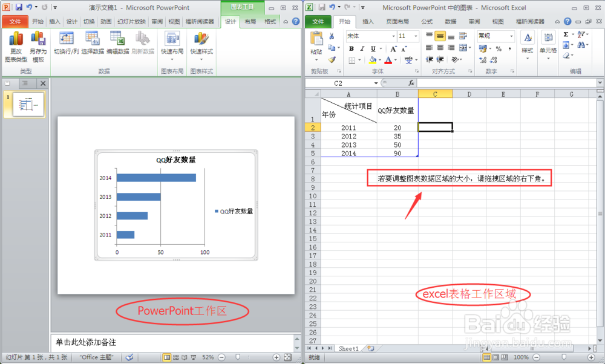Click Increase Indent icon in Excel
Image resolution: width=605 pixels, height=364 pixels.
(x=440, y=59)
